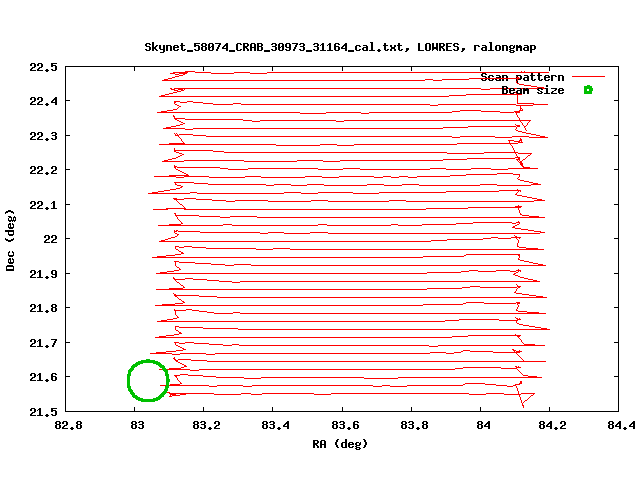
Task: Click the 21.5 y-axis tick label
Action: [43, 412]
